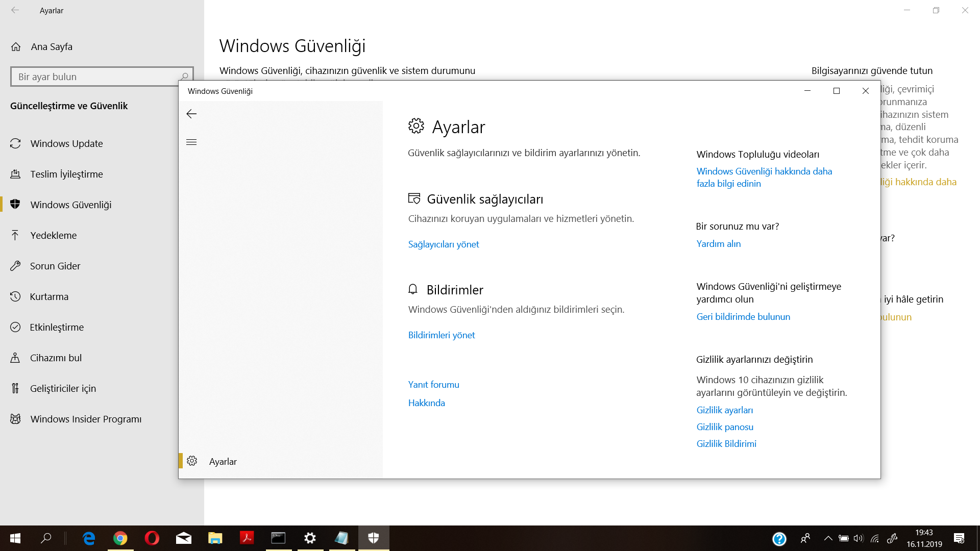Open the Yanıt forumu link
Image resolution: width=980 pixels, height=551 pixels.
(x=434, y=385)
